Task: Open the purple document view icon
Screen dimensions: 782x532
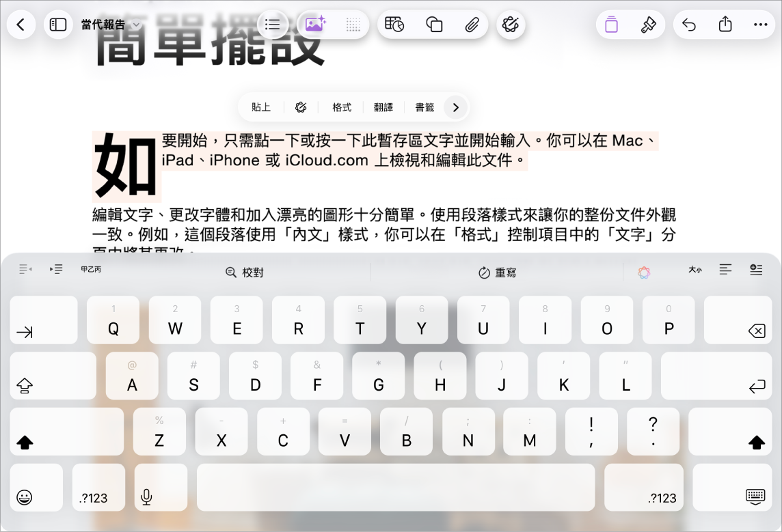Action: (x=611, y=25)
